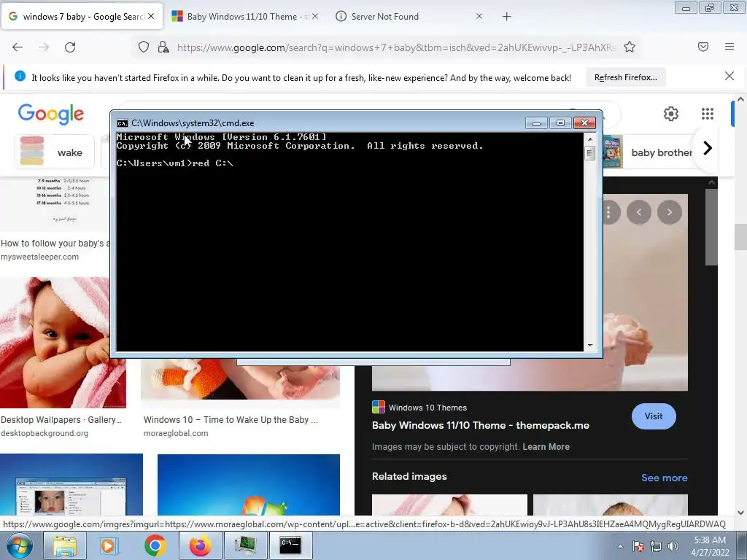Viewport: 747px width, 560px height.
Task: Dismiss the Firefox notification bar
Action: tap(729, 76)
